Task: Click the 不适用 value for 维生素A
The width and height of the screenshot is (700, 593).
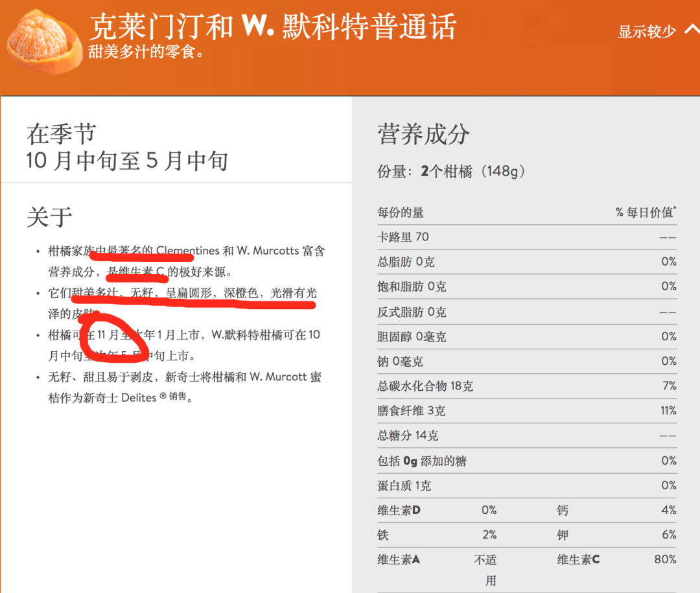Action: (485, 570)
